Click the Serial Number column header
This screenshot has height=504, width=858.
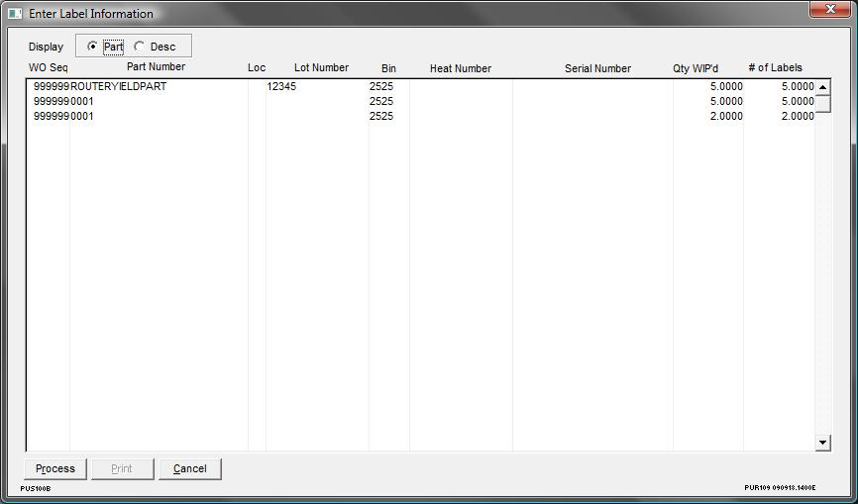[x=597, y=68]
